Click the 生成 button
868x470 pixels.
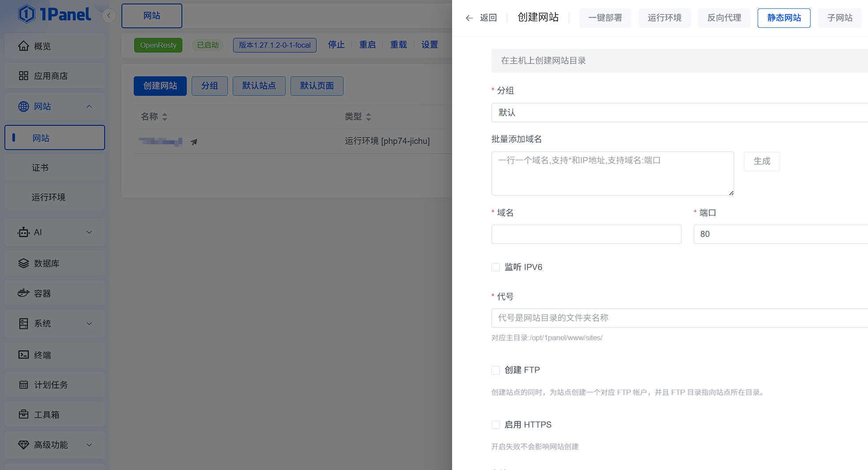coord(762,162)
